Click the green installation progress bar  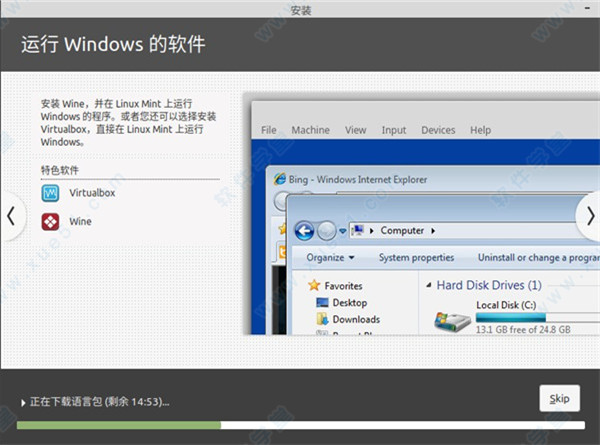tap(118, 425)
